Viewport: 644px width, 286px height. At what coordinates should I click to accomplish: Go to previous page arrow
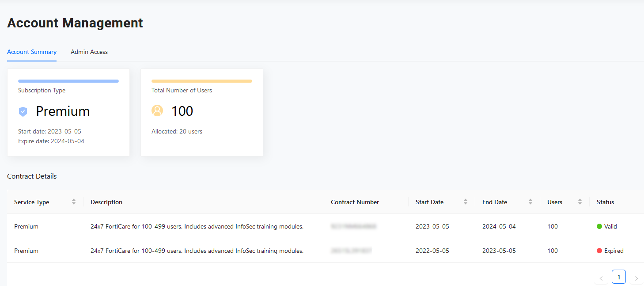[601, 278]
